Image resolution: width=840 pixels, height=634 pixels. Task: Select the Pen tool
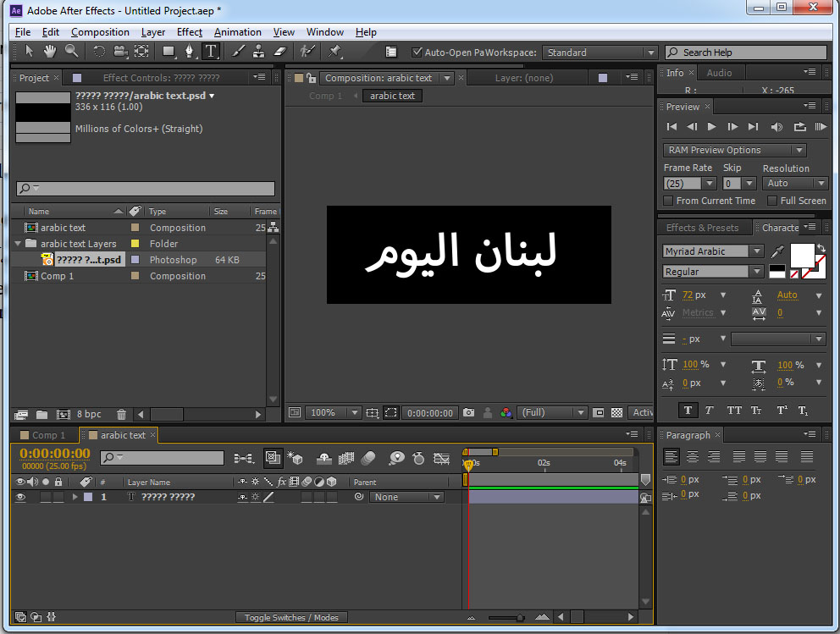point(189,52)
